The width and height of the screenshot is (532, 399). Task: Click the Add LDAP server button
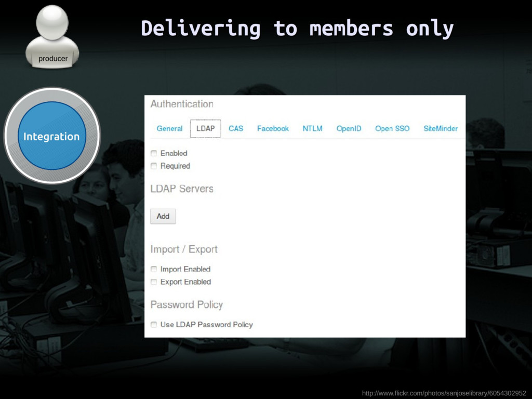(x=163, y=216)
